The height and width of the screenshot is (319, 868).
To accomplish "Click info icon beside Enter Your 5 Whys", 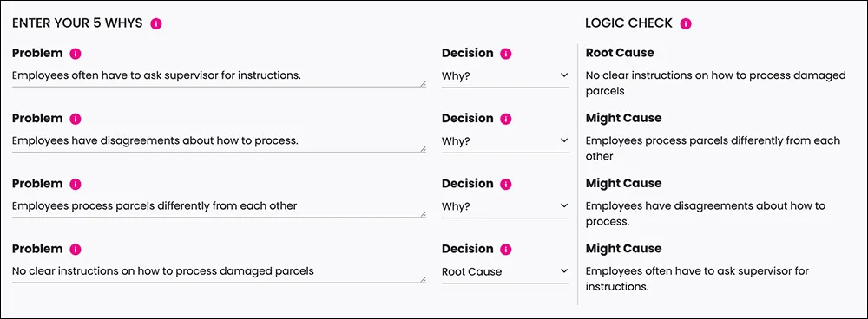I will point(156,23).
